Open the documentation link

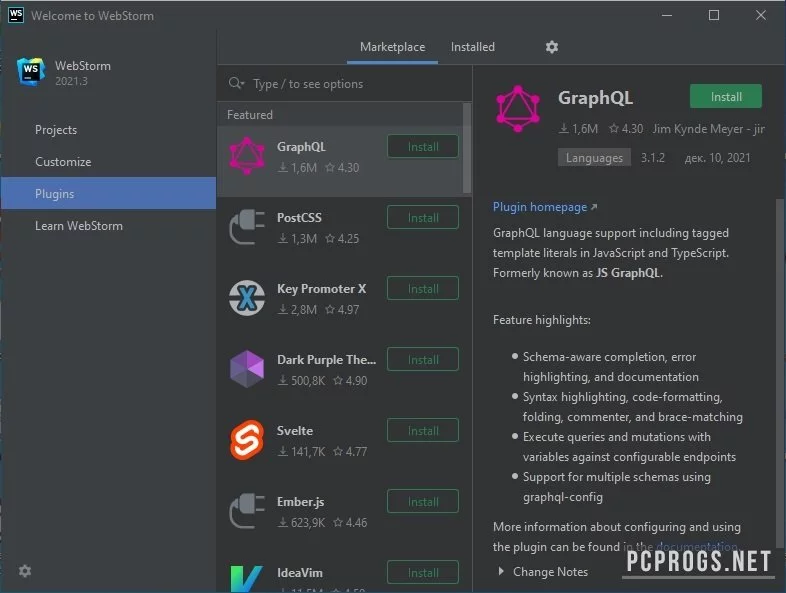pos(696,546)
